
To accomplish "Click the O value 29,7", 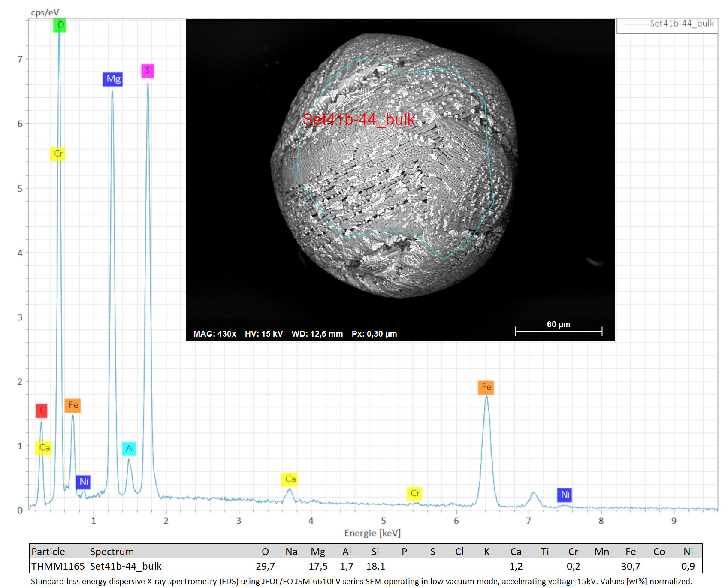I will coord(266,566).
